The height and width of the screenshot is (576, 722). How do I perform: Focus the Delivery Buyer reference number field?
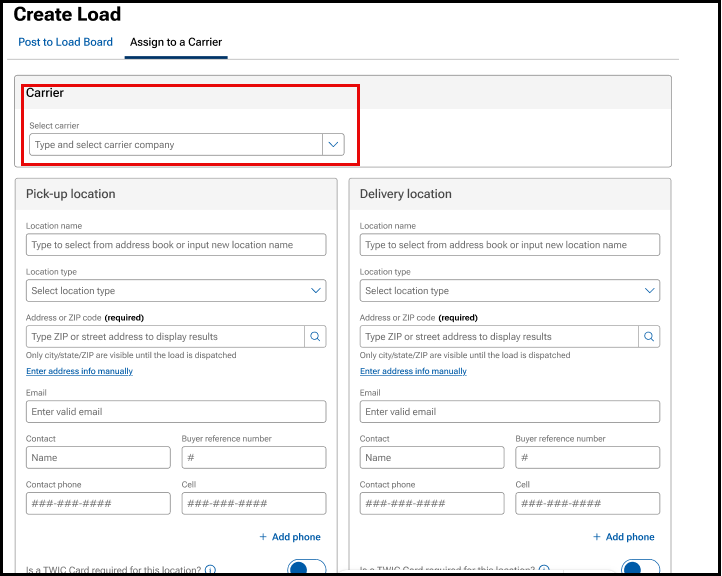[x=588, y=458]
